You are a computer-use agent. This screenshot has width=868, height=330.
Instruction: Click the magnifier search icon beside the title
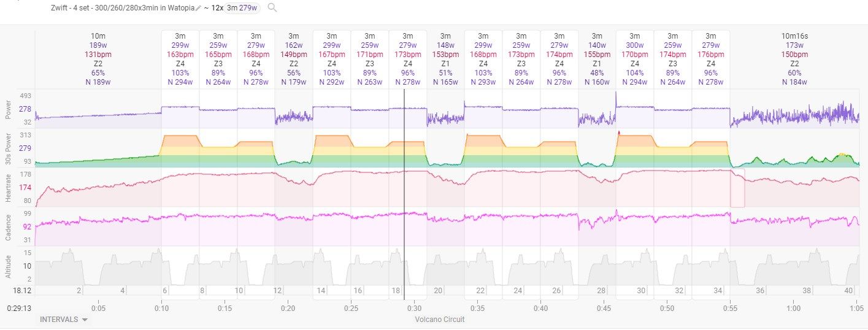click(x=272, y=8)
